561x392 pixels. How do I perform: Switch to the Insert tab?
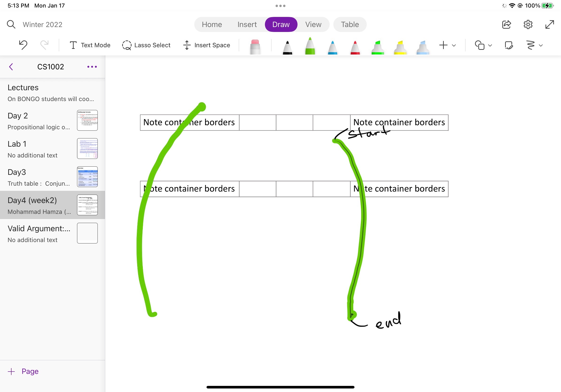click(x=247, y=24)
